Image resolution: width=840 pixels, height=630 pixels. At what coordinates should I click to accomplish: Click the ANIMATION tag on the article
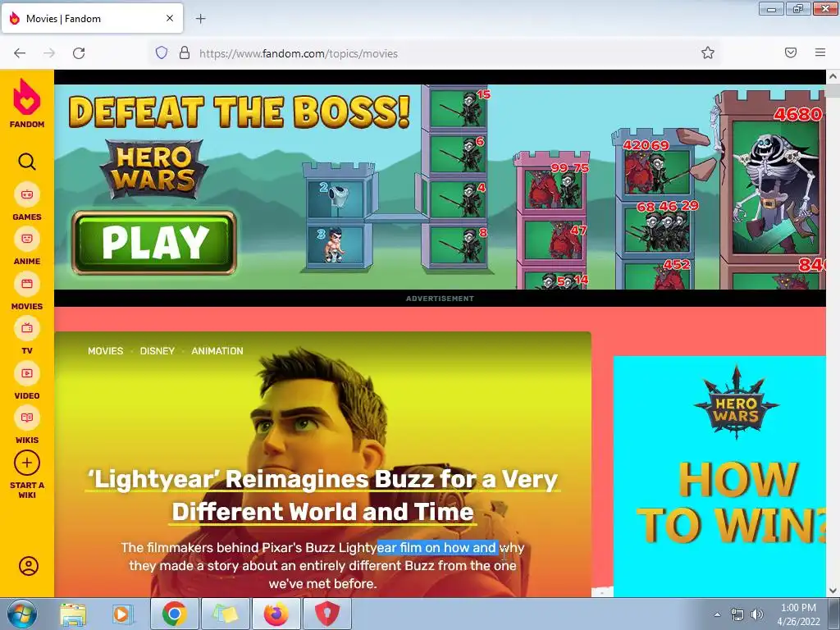[217, 351]
